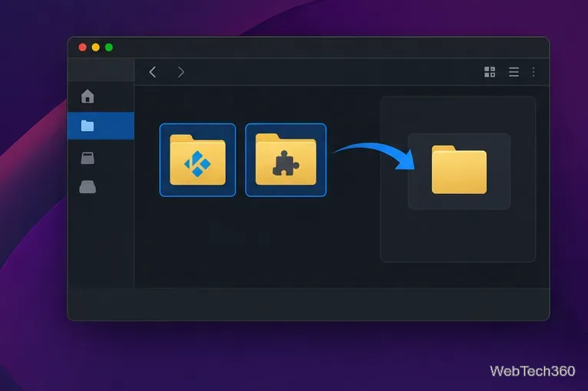Select the Kodi logo folder

click(x=197, y=160)
